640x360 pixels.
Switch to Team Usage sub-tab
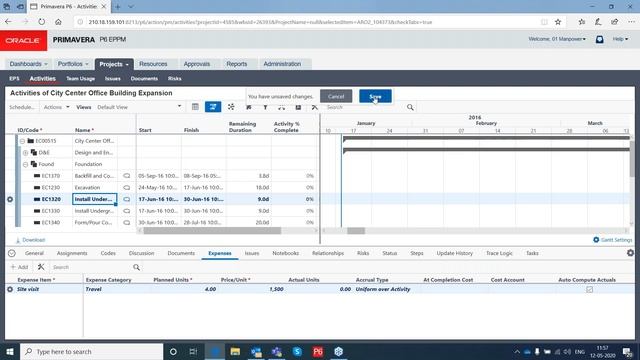tap(80, 78)
